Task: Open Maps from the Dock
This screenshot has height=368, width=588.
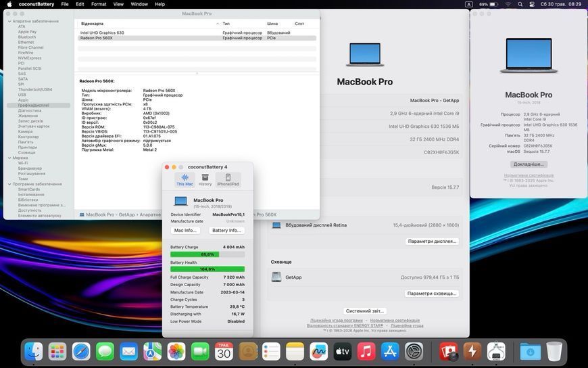Action: 153,352
